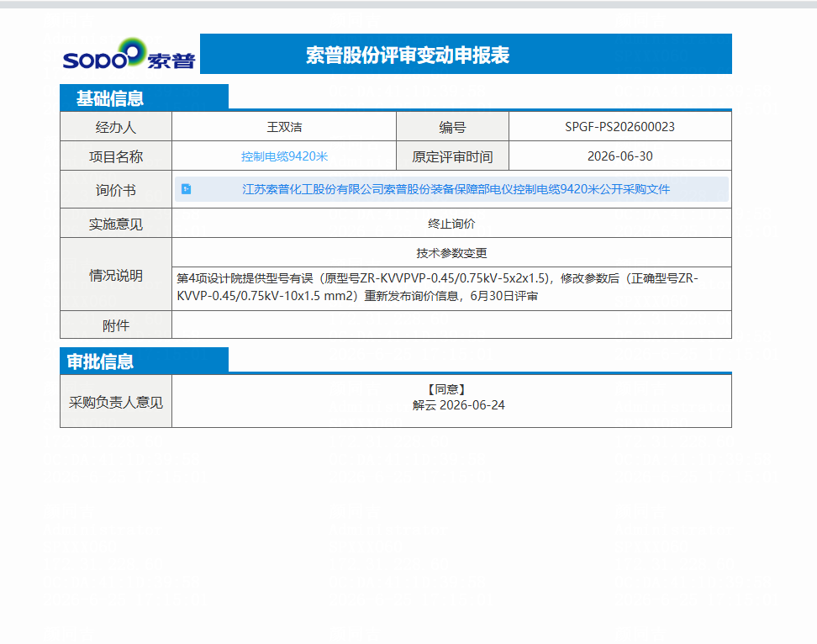Click the empty 附件 value field

point(451,325)
